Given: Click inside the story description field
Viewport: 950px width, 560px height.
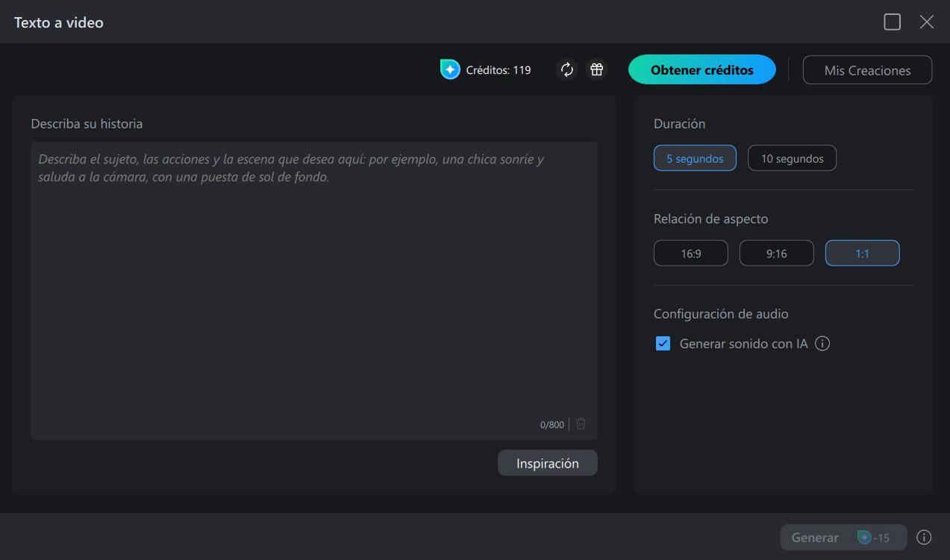Looking at the screenshot, I should (313, 283).
